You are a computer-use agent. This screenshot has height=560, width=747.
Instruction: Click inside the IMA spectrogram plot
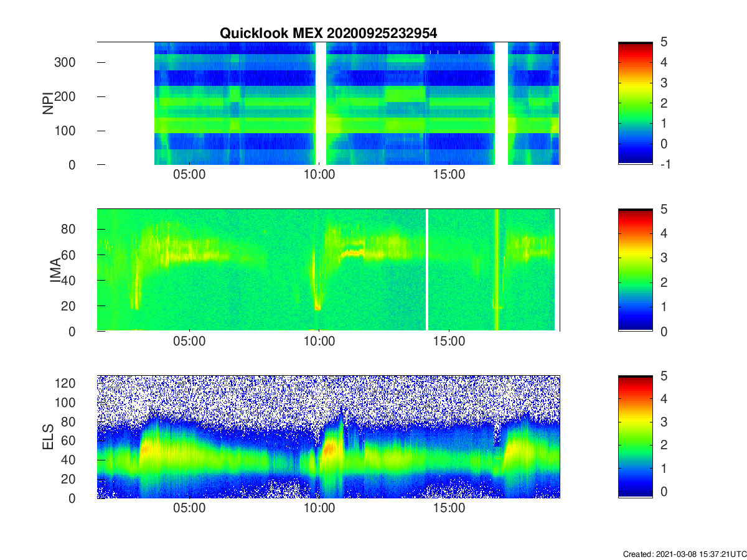tap(328, 270)
